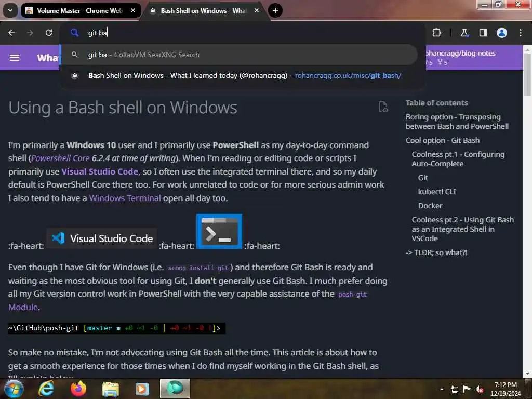Close the Bash Shell on Windows tab
Viewport: 532px width, 399px height.
[257, 10]
